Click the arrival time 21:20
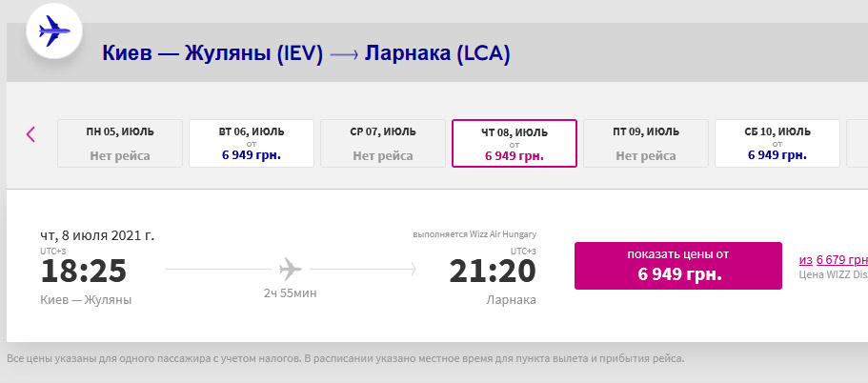 [x=493, y=272]
